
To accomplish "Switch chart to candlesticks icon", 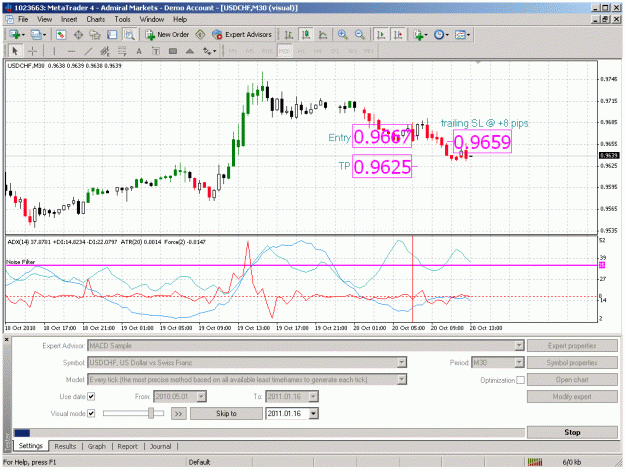I will pyautogui.click(x=306, y=35).
